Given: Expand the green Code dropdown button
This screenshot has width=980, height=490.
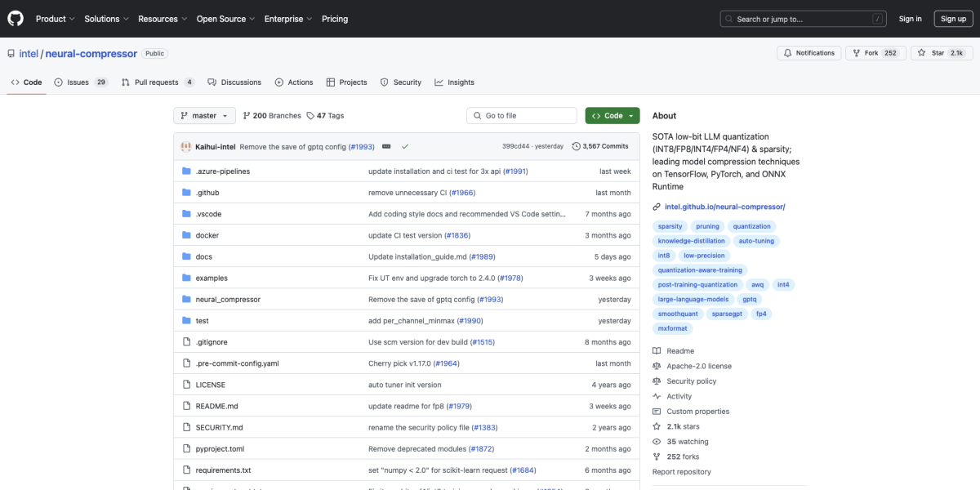Looking at the screenshot, I should tap(612, 116).
